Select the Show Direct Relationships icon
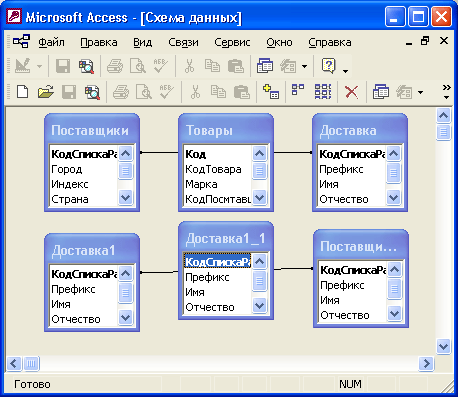The image size is (458, 397). coord(298,90)
